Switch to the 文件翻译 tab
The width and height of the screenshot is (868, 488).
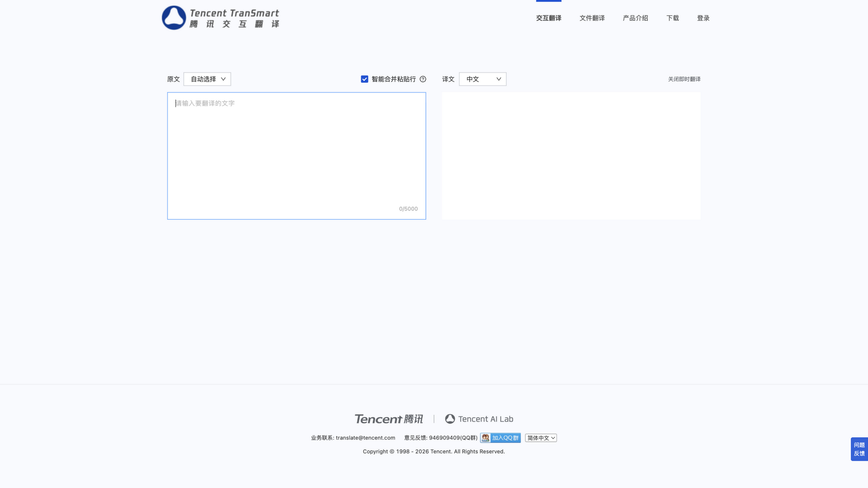click(592, 18)
